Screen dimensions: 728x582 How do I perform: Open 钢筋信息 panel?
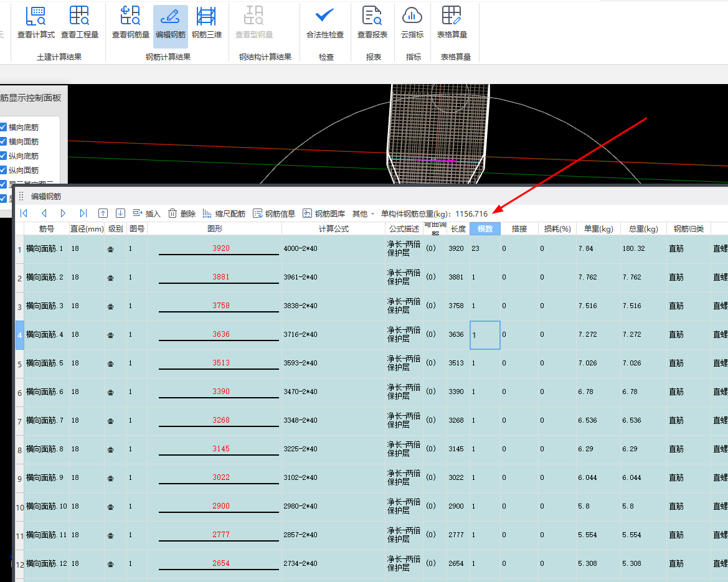[x=274, y=214]
